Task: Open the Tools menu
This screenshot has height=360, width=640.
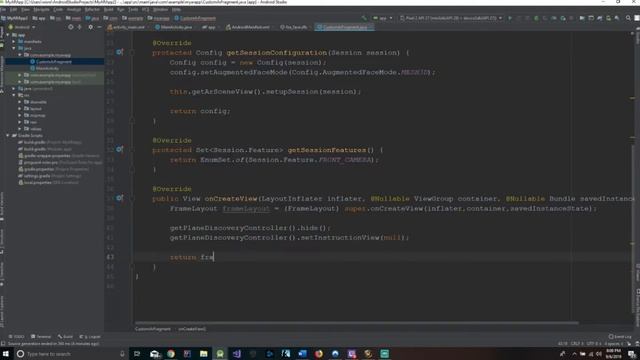Action: (x=133, y=9)
